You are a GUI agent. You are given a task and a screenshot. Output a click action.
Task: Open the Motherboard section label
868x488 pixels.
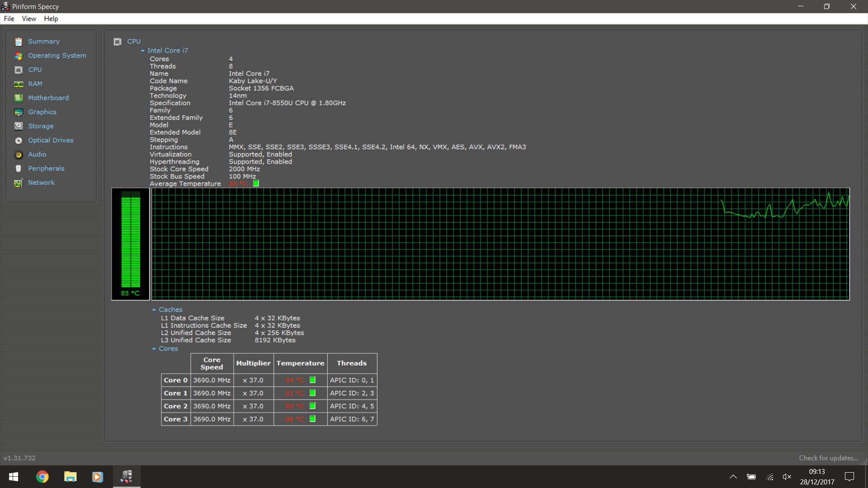48,98
